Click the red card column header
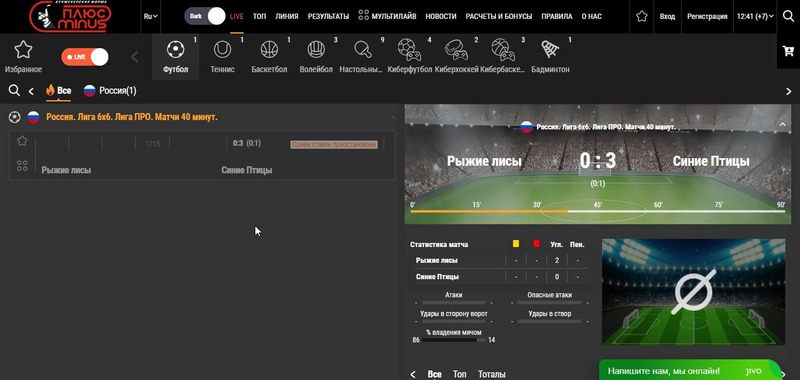 536,244
